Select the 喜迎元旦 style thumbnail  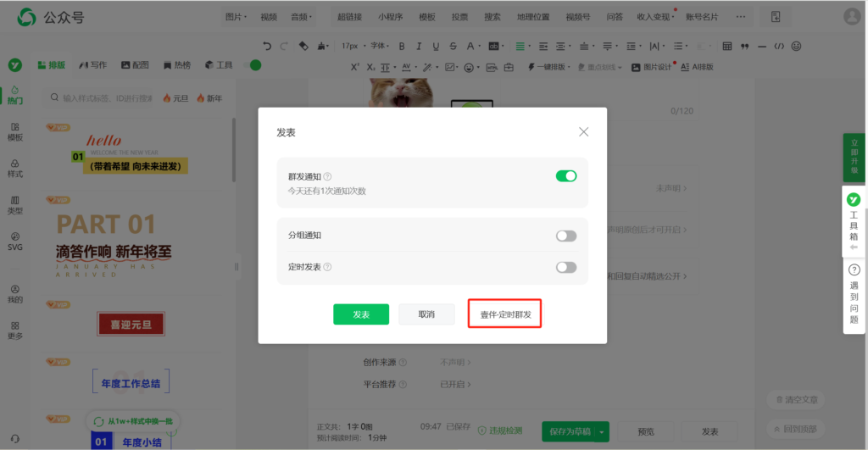[x=131, y=325]
